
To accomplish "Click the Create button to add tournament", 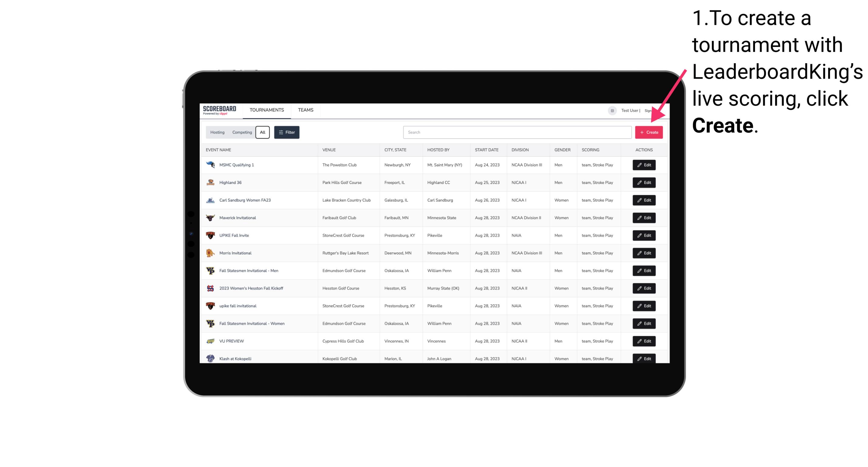I will (x=649, y=132).
